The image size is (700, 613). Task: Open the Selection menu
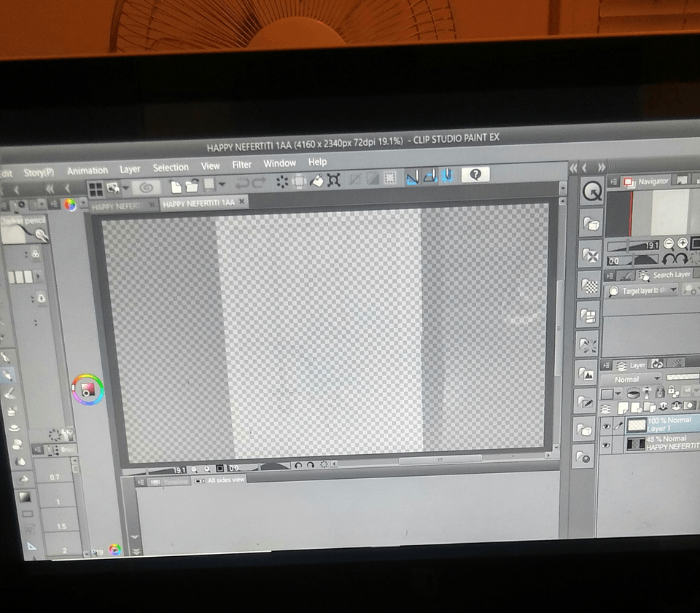point(171,168)
